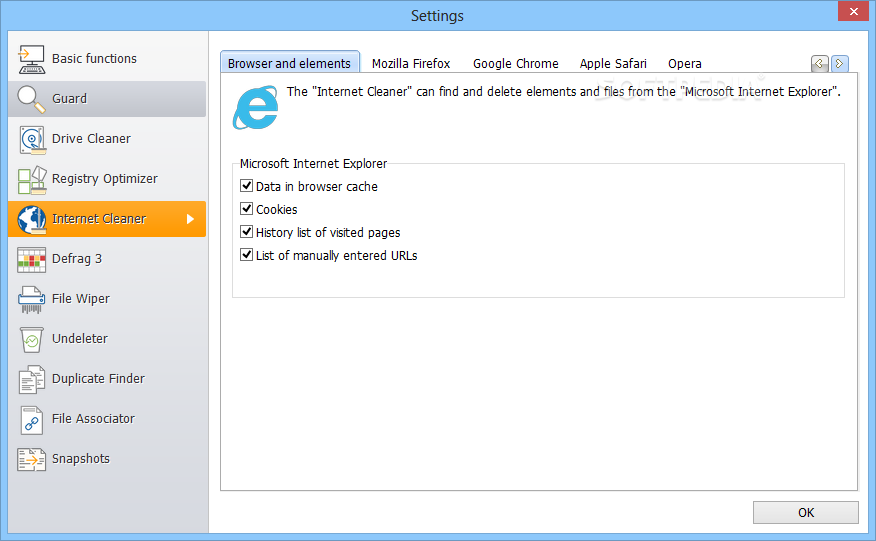Open the Duplicate Finder settings label
This screenshot has width=876, height=541.
click(x=98, y=379)
